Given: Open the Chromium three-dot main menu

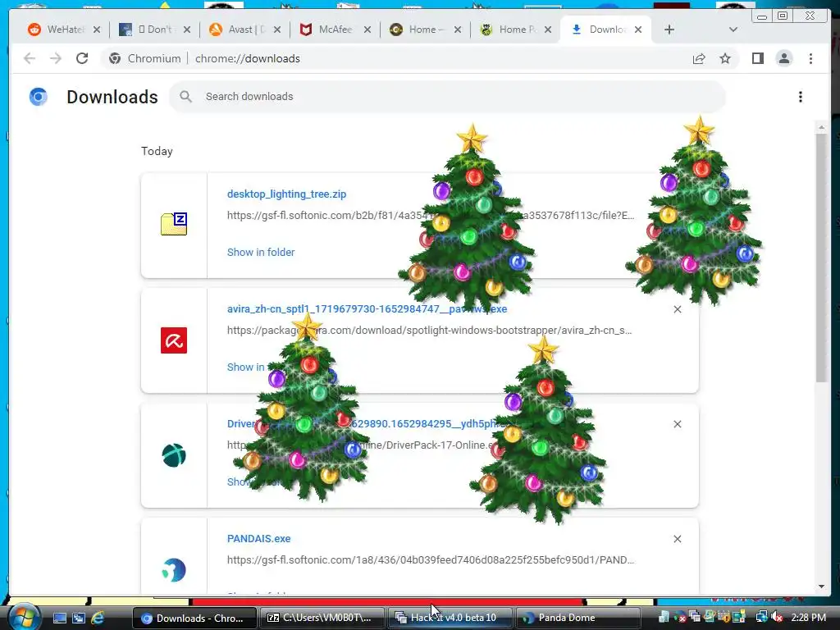Looking at the screenshot, I should click(811, 58).
